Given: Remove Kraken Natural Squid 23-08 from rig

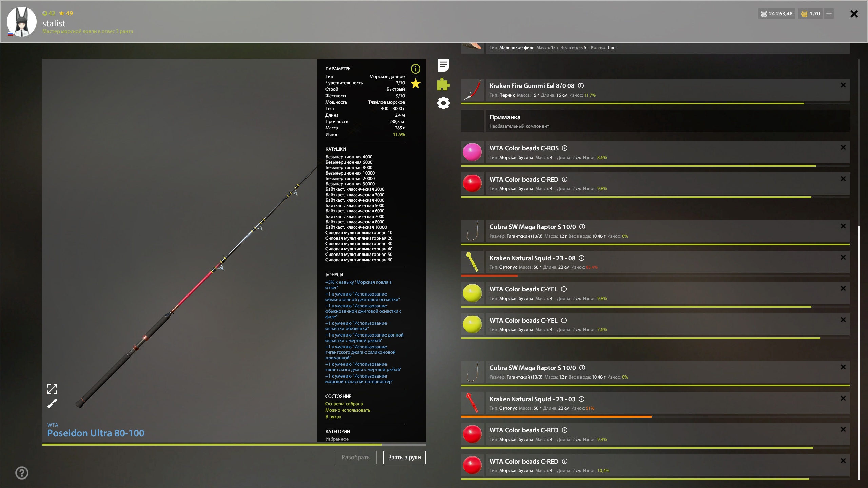Looking at the screenshot, I should (843, 258).
